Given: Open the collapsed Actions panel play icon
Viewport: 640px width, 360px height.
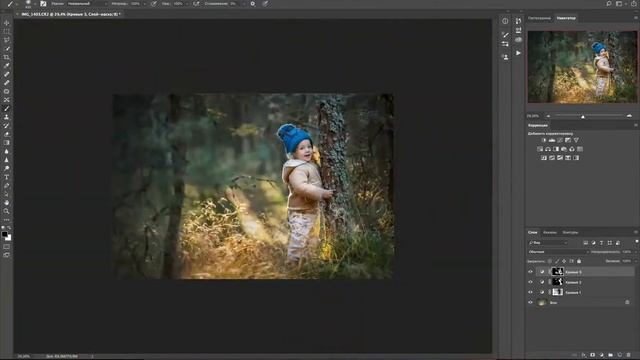Looking at the screenshot, I should pos(518,53).
